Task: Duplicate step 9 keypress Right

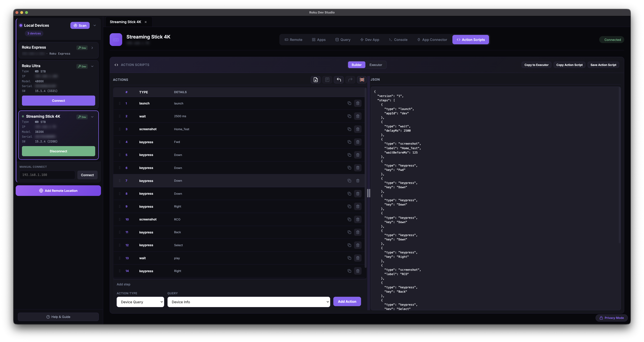Action: [349, 206]
